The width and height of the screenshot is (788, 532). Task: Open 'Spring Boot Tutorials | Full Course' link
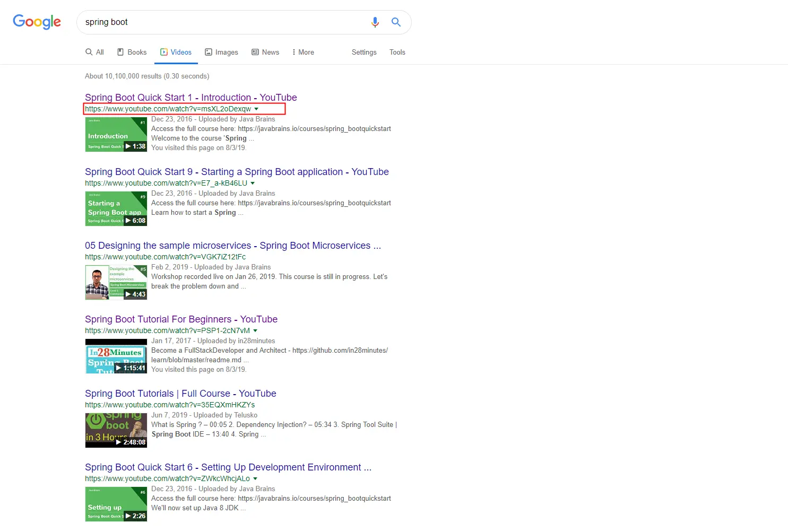pos(180,394)
